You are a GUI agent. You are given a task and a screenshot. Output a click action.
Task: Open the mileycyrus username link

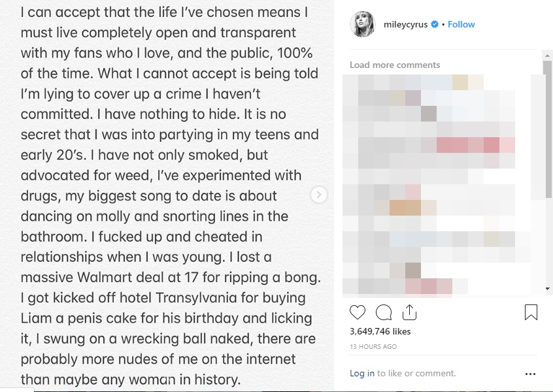click(x=406, y=25)
